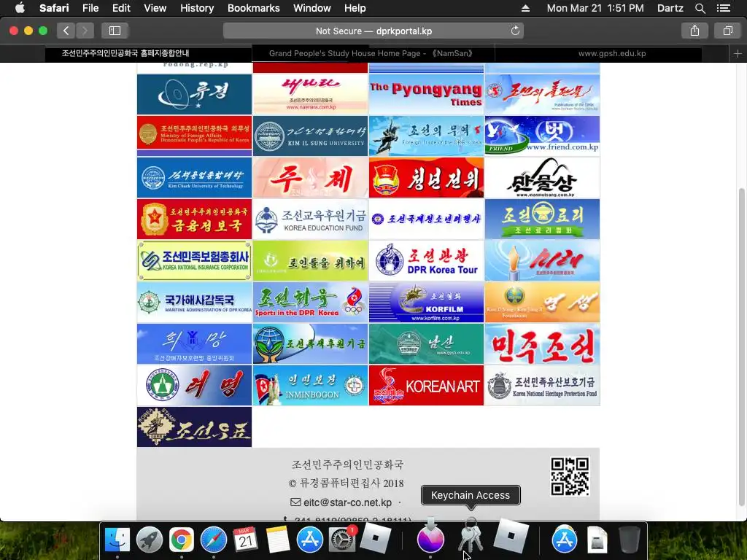The height and width of the screenshot is (560, 747).
Task: Open the Korea Education Fund banner
Action: pyautogui.click(x=310, y=219)
